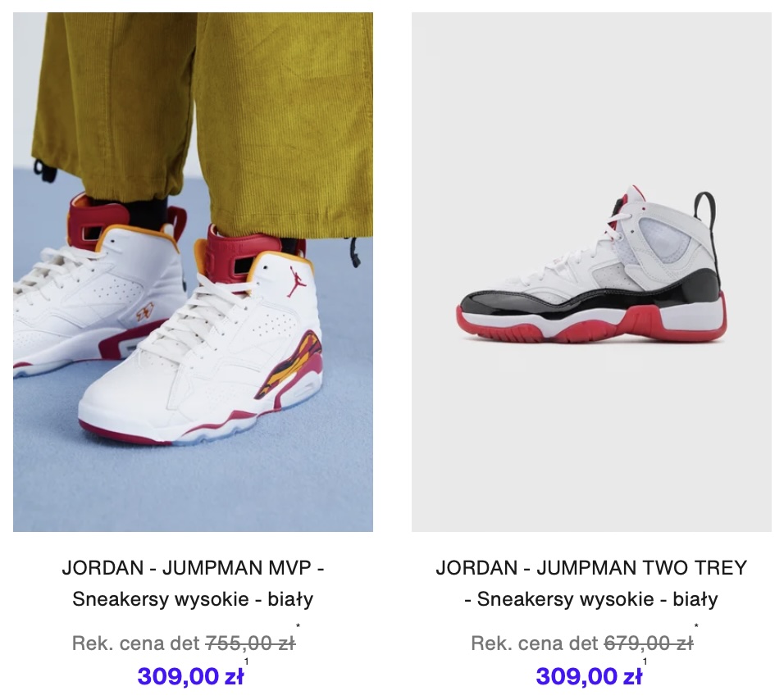Open the Jordan Jumpman MVP product image
Screen dimensions: 784x700
click(x=193, y=272)
